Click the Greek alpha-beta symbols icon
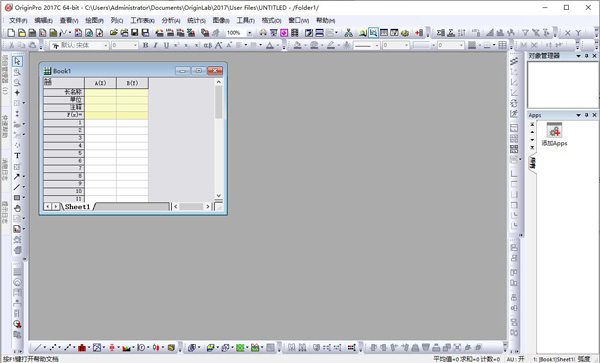 click(x=207, y=46)
